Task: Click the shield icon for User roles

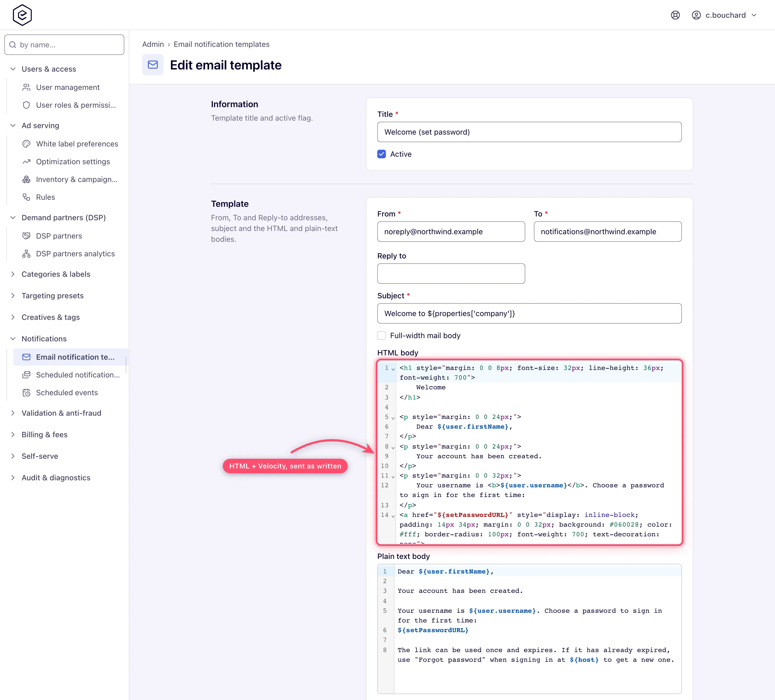Action: coord(26,105)
